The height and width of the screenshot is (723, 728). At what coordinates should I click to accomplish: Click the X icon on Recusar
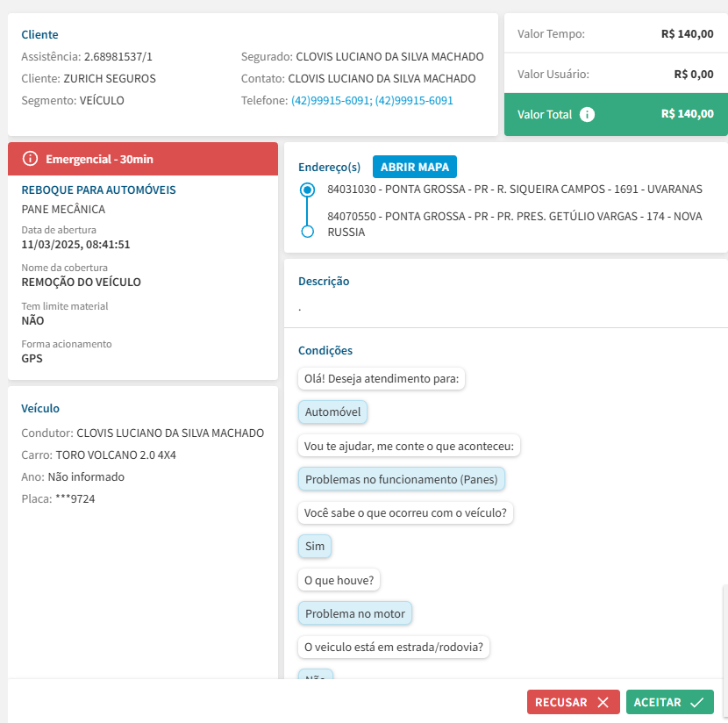(603, 702)
